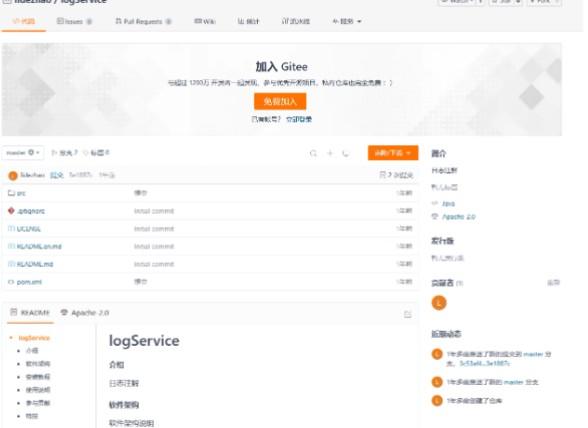This screenshot has height=428, width=588.
Task: Switch to the Pull Requests tab
Action: (x=143, y=21)
